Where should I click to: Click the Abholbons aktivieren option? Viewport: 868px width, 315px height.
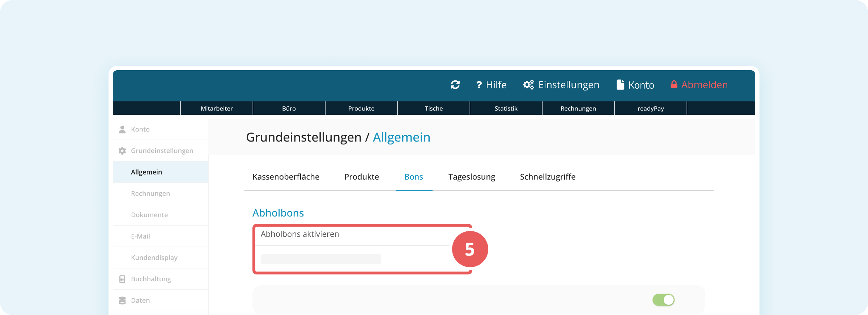pos(300,234)
